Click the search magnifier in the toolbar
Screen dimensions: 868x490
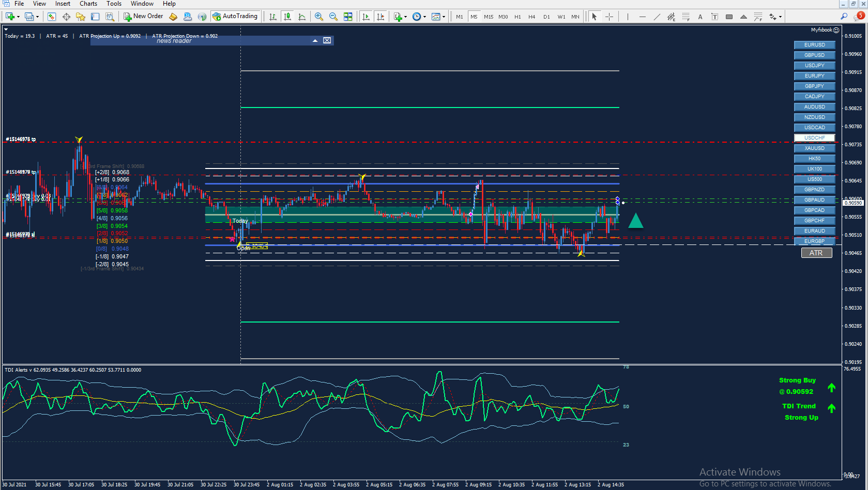[x=844, y=17]
